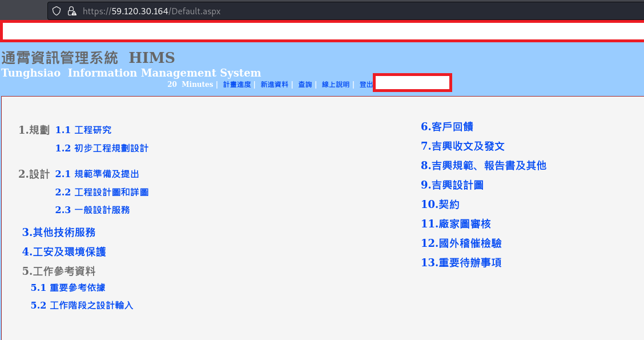Click Tunghsiao Information Management System subtitle
Viewport: 644px width, 340px height.
point(131,73)
